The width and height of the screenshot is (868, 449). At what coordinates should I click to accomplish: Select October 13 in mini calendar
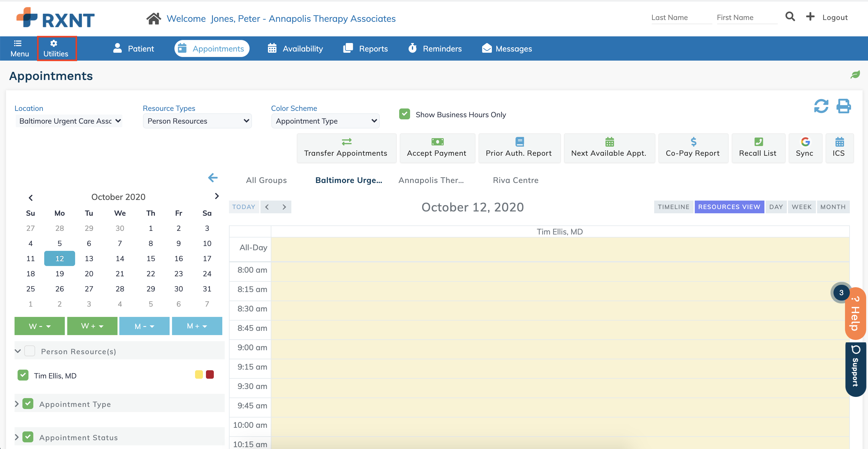pos(89,258)
